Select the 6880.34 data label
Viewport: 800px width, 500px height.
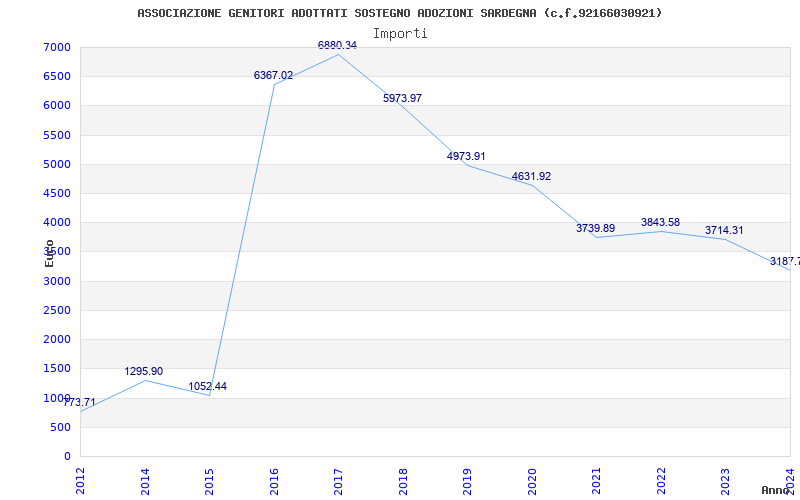pyautogui.click(x=337, y=45)
